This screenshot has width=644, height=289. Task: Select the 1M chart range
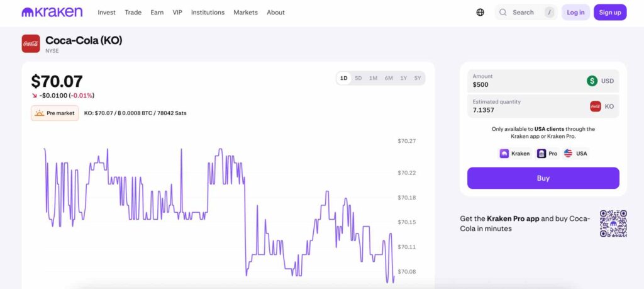tap(373, 78)
